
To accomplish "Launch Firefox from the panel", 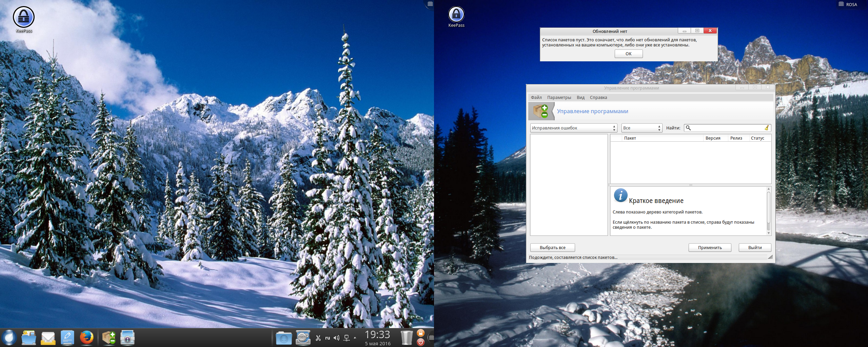I will (x=87, y=338).
